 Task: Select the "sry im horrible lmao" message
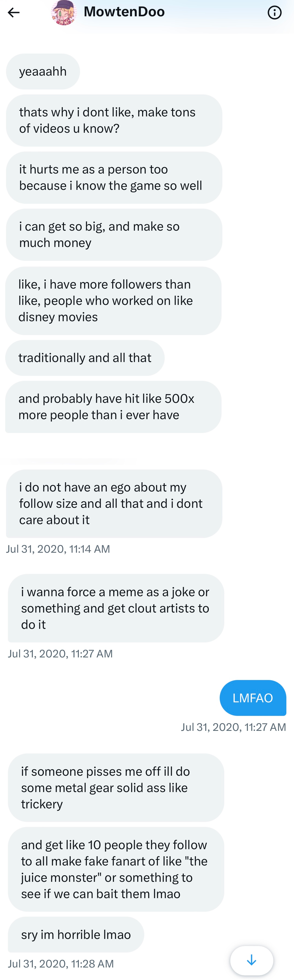click(x=76, y=934)
